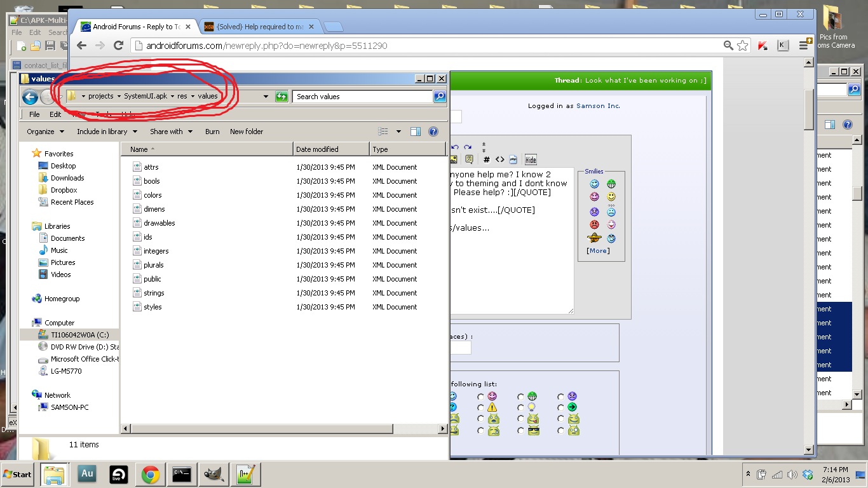Click the HTML angle brackets icon

click(499, 159)
